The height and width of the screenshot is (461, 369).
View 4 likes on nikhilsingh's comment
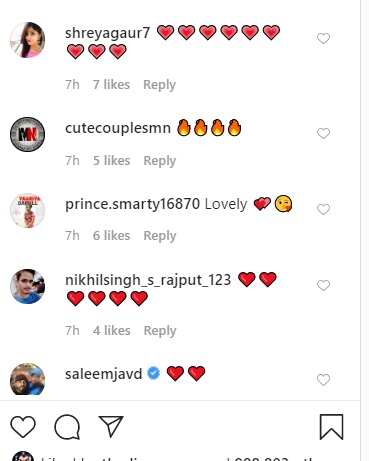pyautogui.click(x=112, y=331)
